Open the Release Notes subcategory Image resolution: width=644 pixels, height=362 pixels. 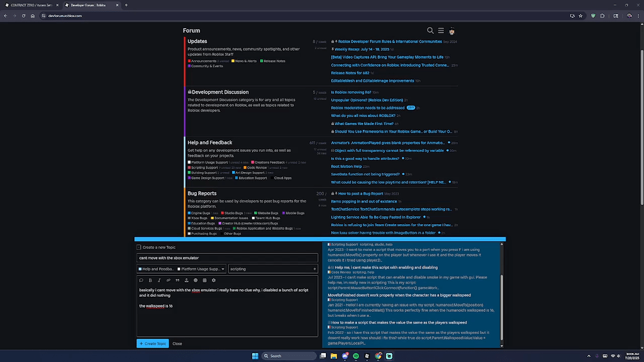pos(274,61)
